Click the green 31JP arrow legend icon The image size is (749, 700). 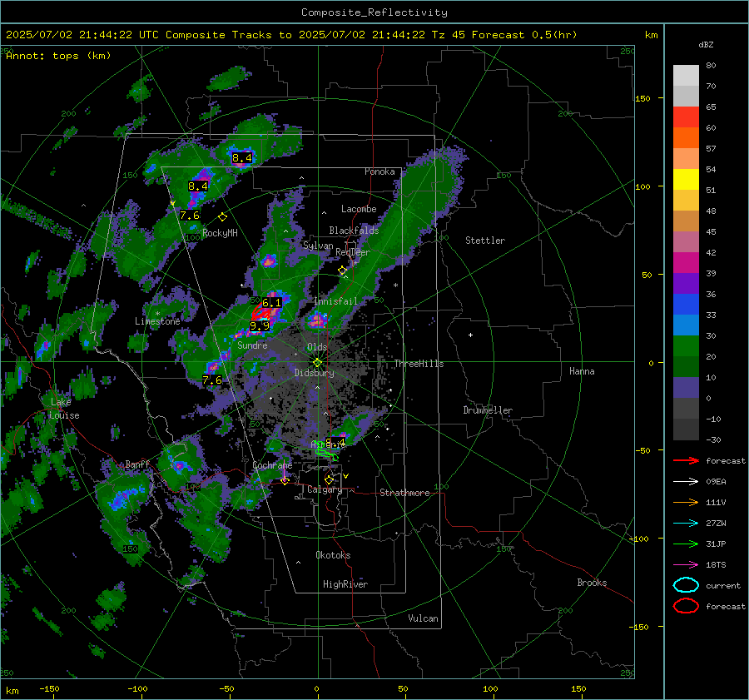coord(686,544)
